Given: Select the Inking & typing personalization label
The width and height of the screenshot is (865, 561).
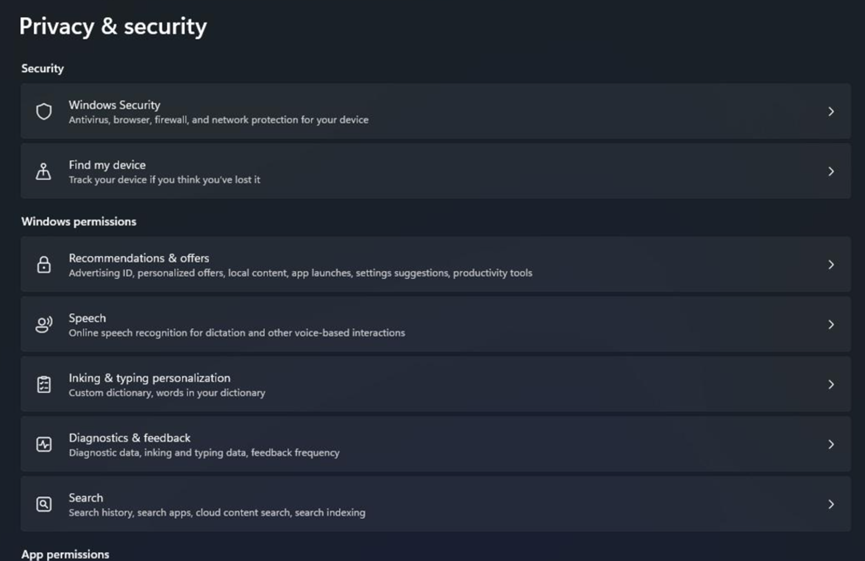Looking at the screenshot, I should 149,378.
